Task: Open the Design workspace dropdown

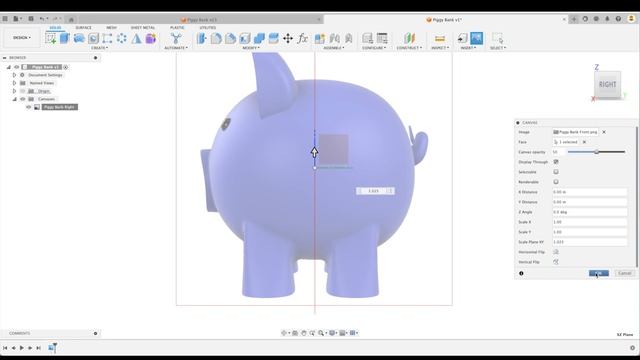Action: pyautogui.click(x=22, y=38)
